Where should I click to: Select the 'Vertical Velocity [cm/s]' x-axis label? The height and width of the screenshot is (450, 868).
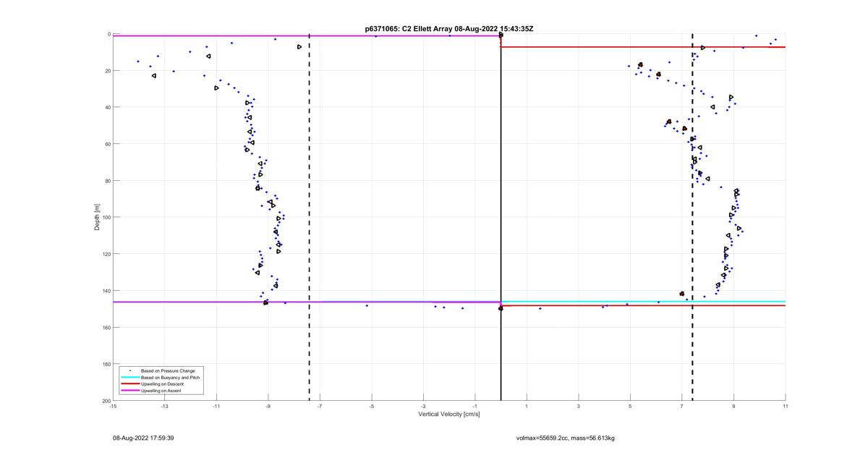pyautogui.click(x=448, y=414)
